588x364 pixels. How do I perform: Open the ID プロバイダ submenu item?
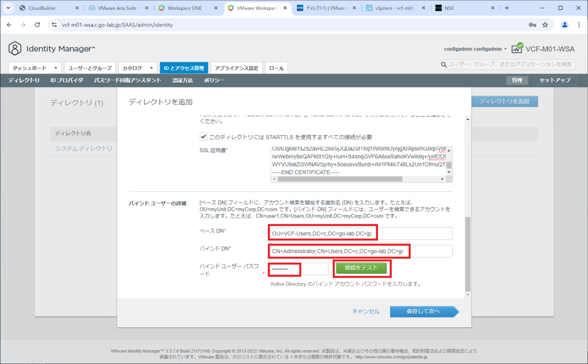[x=67, y=80]
